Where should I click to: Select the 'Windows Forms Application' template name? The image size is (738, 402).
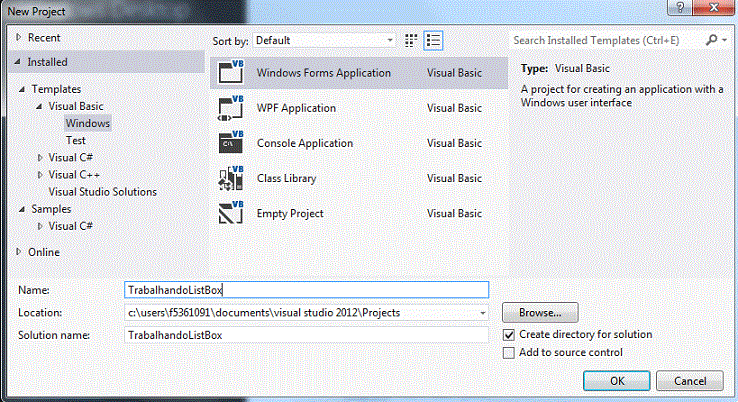click(x=323, y=73)
